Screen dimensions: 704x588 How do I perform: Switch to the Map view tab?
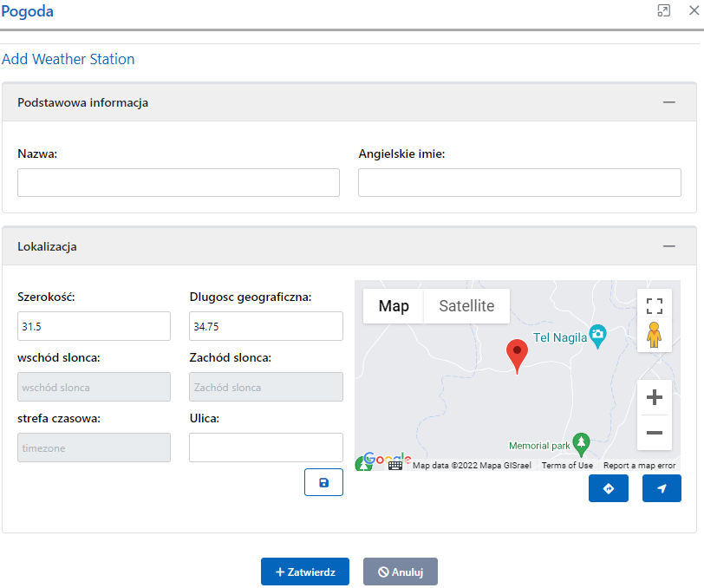[394, 306]
